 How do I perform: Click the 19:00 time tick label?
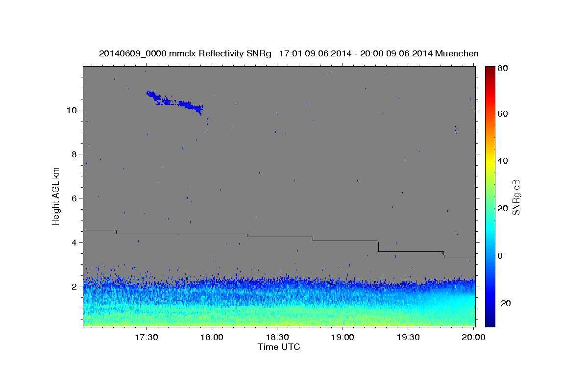pyautogui.click(x=343, y=338)
